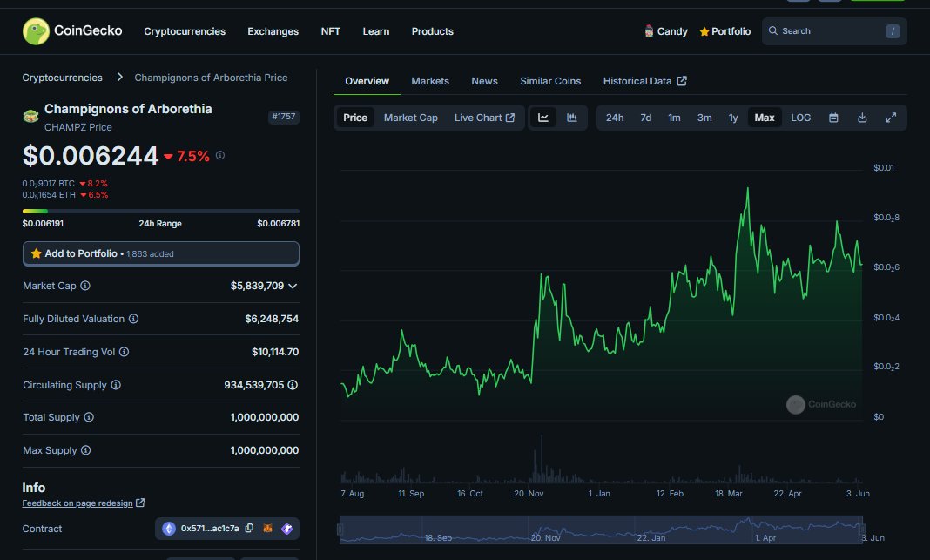Download the price chart data
This screenshot has width=930, height=560.
pyautogui.click(x=862, y=117)
